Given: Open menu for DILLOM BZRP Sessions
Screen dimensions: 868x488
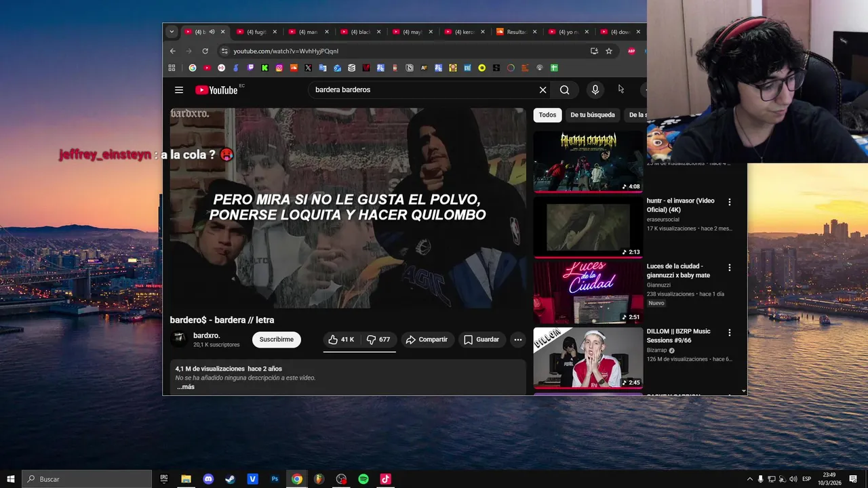Looking at the screenshot, I should click(730, 333).
